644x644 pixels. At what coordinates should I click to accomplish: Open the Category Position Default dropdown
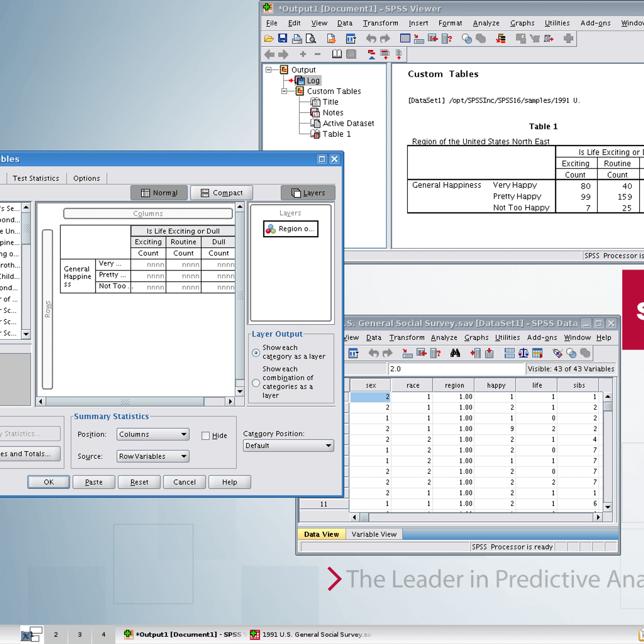[289, 445]
